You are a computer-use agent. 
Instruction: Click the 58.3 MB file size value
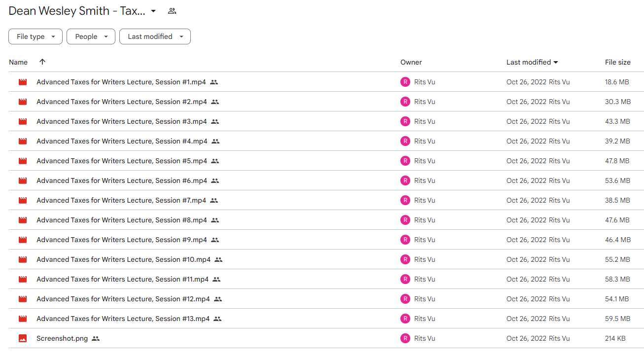[x=617, y=279]
